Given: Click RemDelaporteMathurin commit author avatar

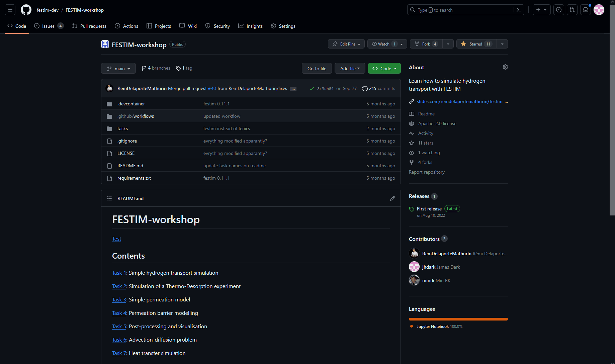Looking at the screenshot, I should click(x=109, y=88).
